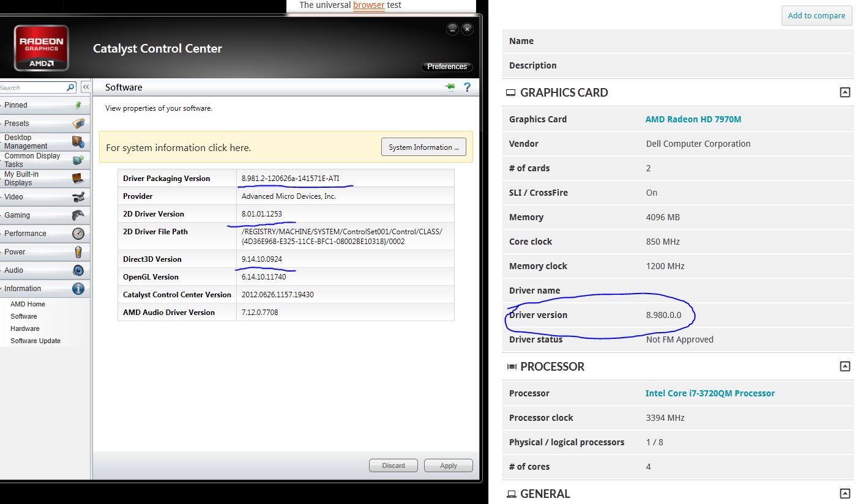Click the Audio speaker icon
The width and height of the screenshot is (858, 504).
[x=78, y=270]
